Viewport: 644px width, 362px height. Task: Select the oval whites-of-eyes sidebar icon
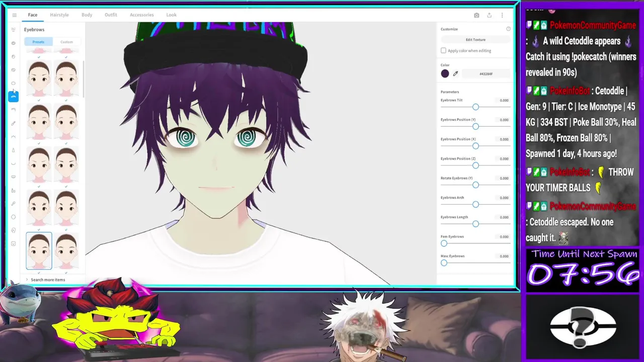click(x=14, y=83)
